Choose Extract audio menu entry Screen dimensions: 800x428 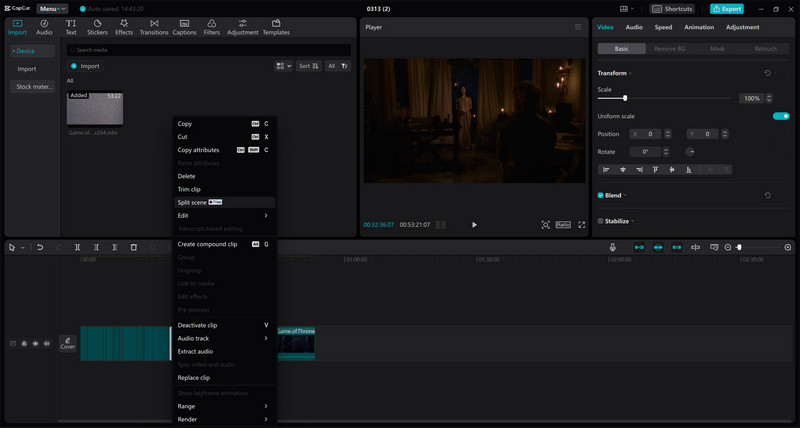pos(224,351)
